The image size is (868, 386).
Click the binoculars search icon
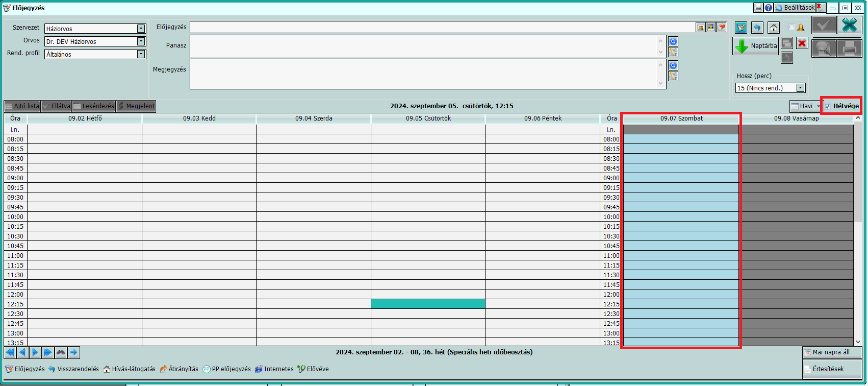pos(61,352)
